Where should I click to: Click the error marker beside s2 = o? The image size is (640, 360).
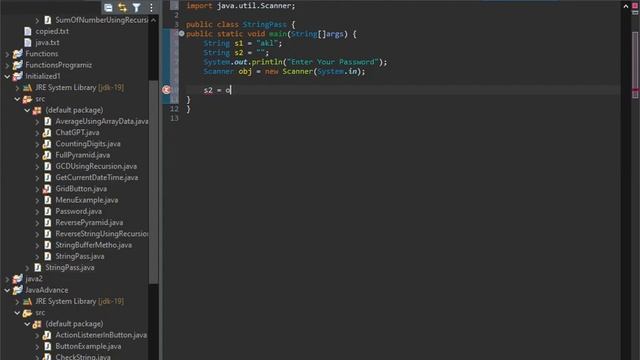166,90
